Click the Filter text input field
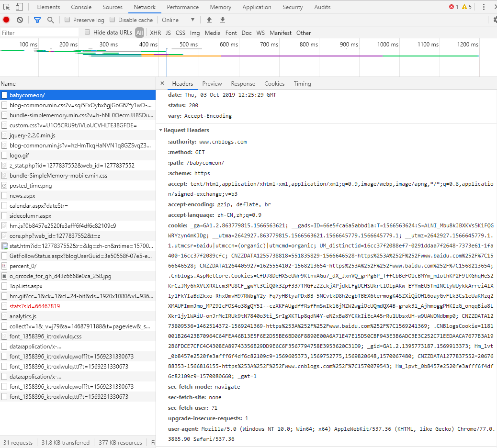Screen dimensions: 497x448 click(39, 33)
